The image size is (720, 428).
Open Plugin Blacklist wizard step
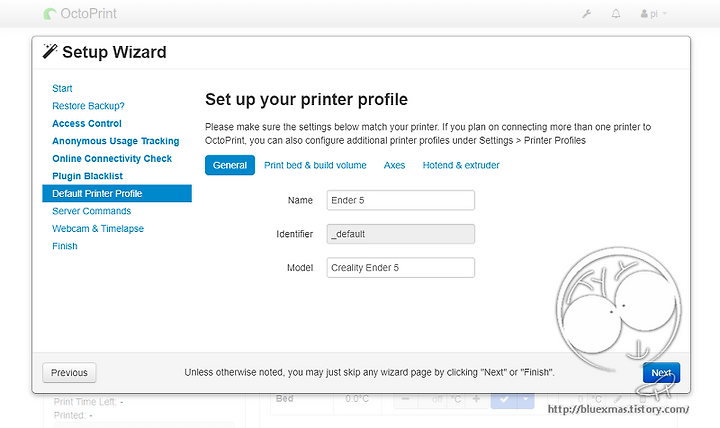coord(87,176)
